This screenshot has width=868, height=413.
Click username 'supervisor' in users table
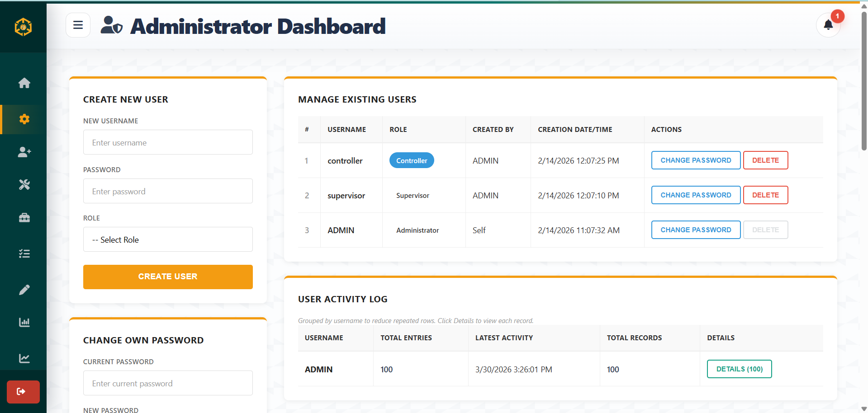[346, 196]
